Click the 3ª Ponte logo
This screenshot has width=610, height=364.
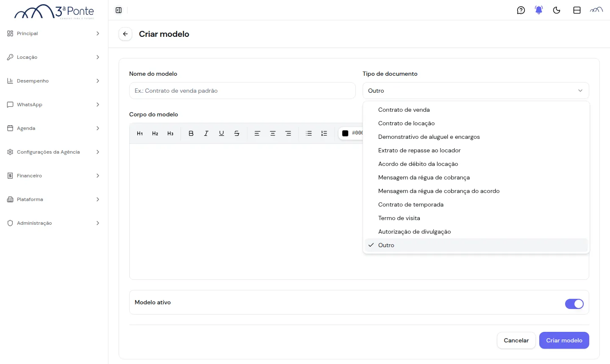point(54,12)
